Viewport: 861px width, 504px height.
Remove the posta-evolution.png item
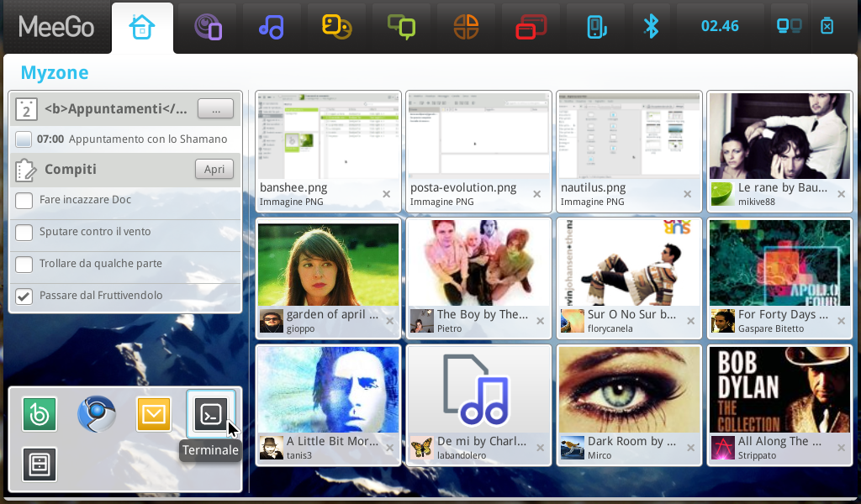537,194
